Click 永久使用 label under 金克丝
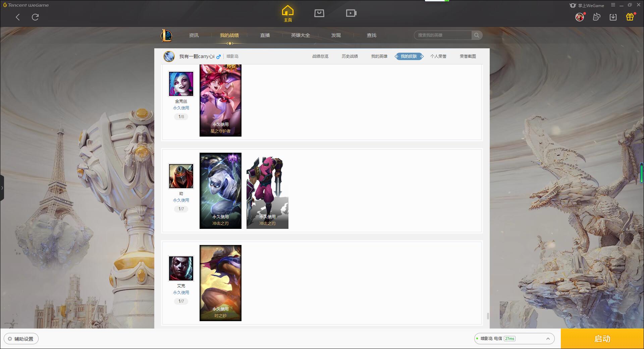The width and height of the screenshot is (644, 349). click(x=181, y=108)
